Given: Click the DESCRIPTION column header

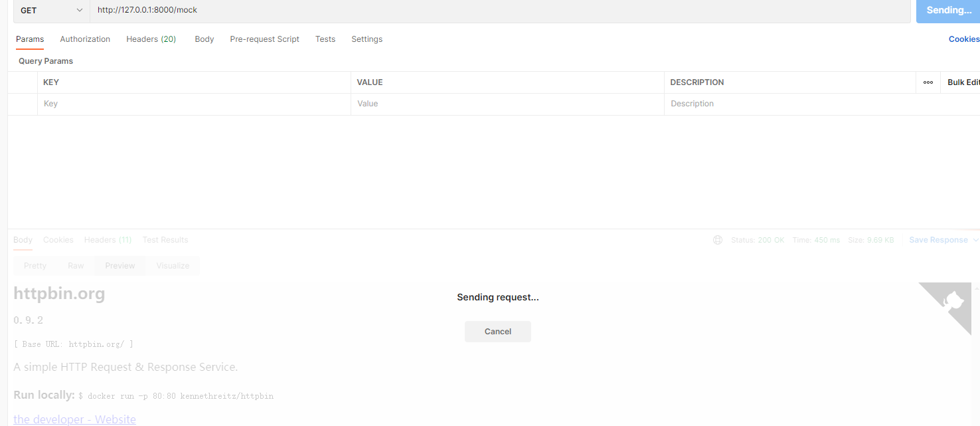Looking at the screenshot, I should 697,82.
